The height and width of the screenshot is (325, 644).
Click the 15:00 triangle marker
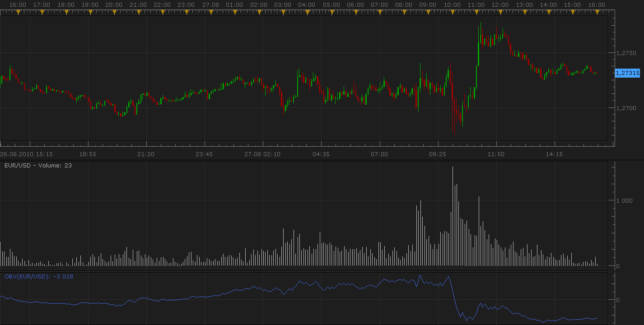[x=572, y=12]
